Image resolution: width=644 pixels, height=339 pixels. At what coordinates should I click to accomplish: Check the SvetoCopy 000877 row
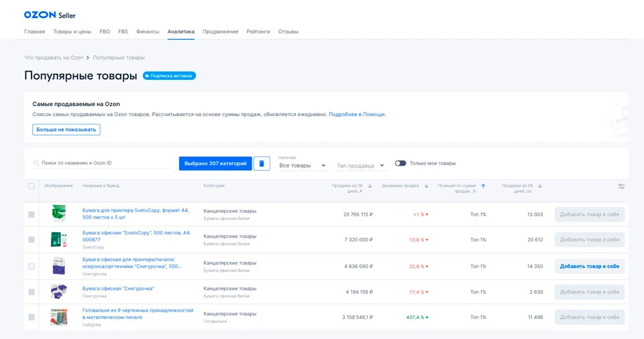tap(32, 240)
